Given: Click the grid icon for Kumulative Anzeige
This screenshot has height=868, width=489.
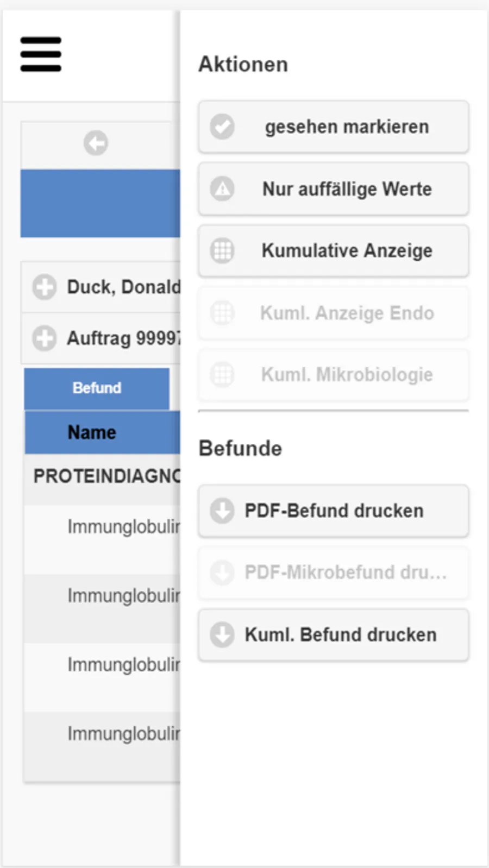Looking at the screenshot, I should (x=222, y=251).
